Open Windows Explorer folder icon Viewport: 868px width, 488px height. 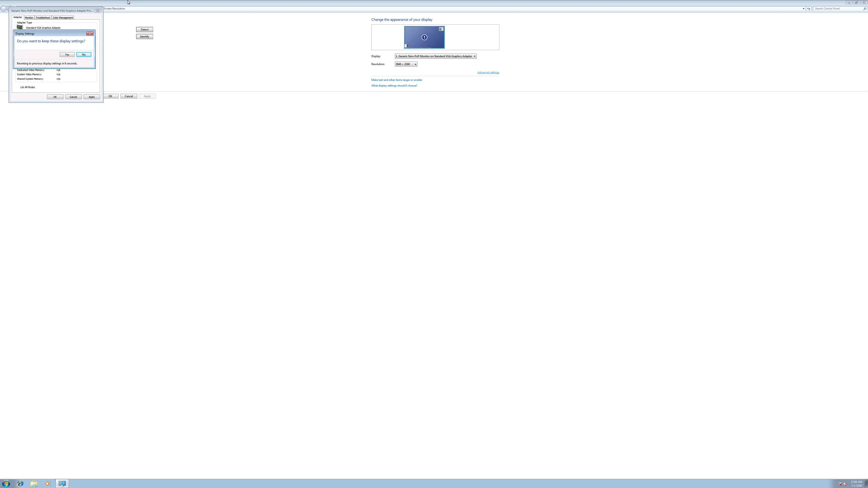(x=34, y=484)
